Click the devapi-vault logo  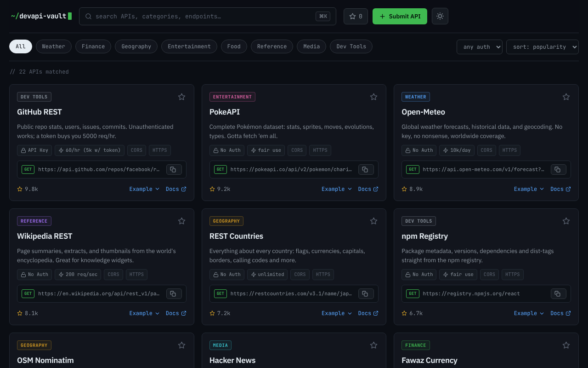coord(41,16)
